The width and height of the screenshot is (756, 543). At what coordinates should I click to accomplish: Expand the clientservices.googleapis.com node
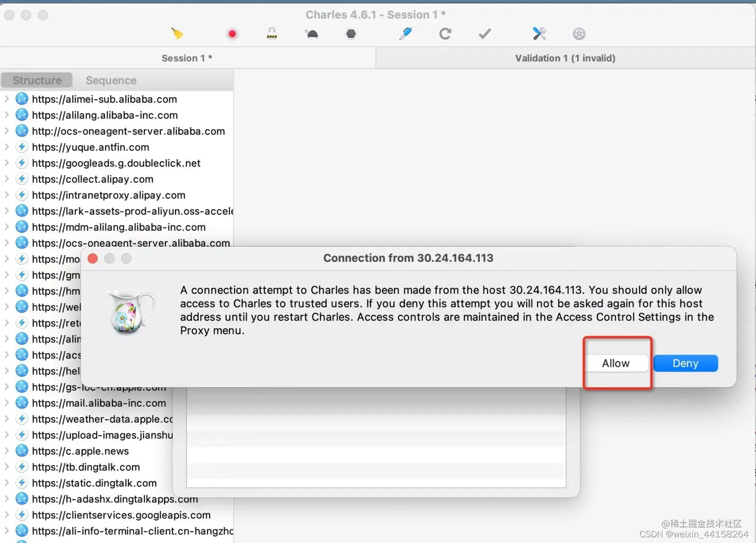(x=6, y=515)
